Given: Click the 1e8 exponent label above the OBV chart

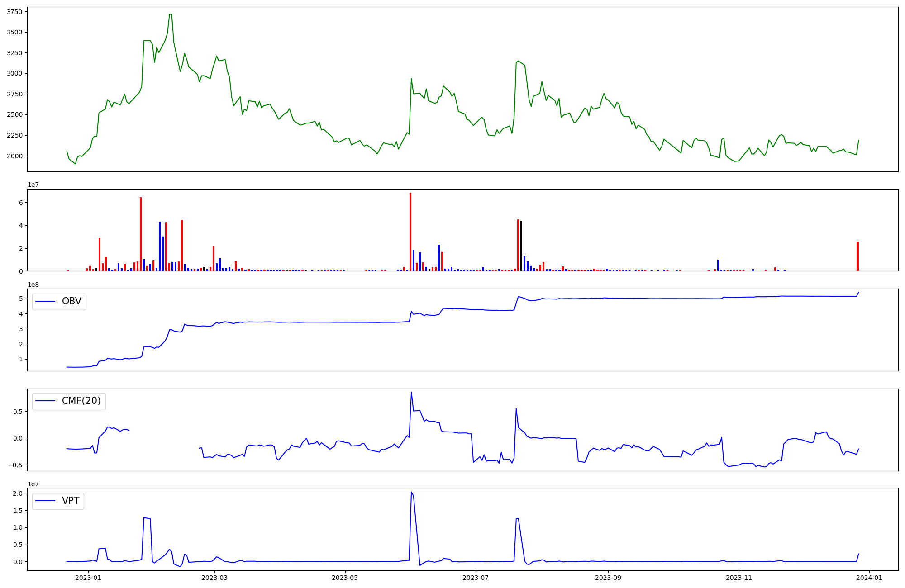Looking at the screenshot, I should pyautogui.click(x=33, y=285).
